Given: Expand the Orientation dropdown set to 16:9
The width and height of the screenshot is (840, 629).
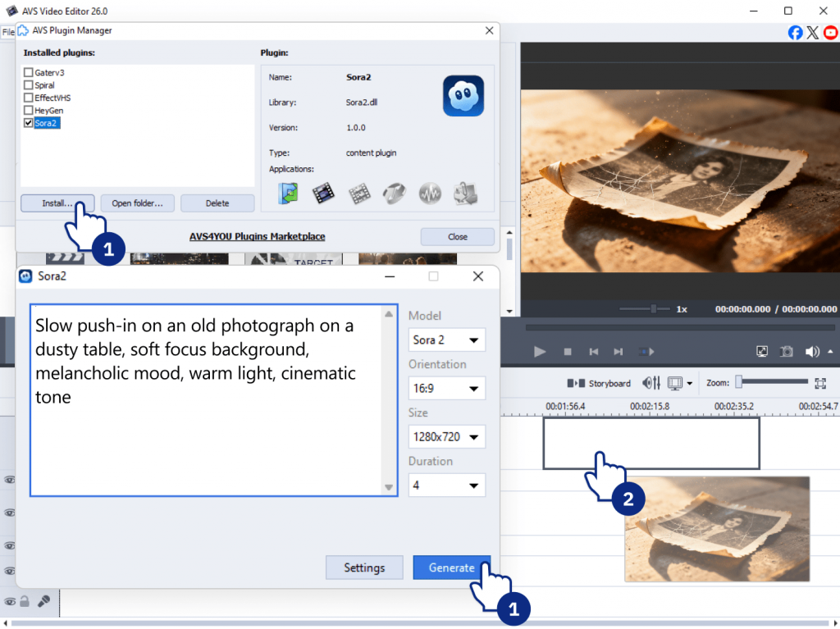Looking at the screenshot, I should point(446,389).
